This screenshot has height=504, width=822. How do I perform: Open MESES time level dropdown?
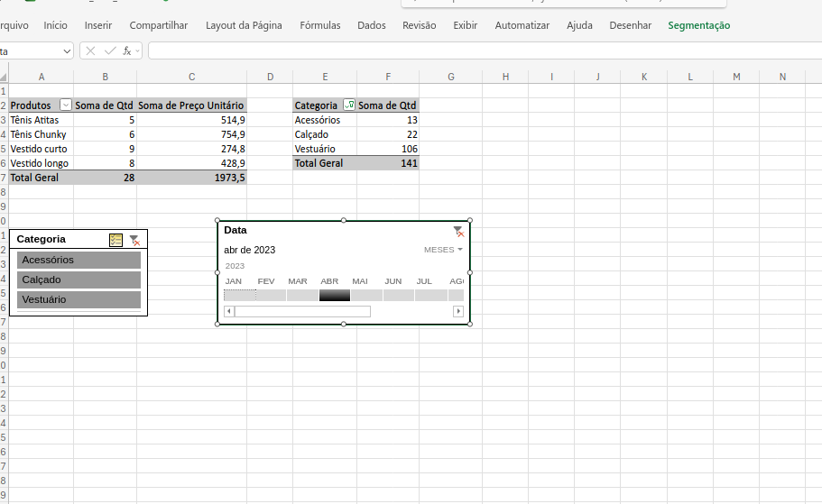pyautogui.click(x=443, y=250)
